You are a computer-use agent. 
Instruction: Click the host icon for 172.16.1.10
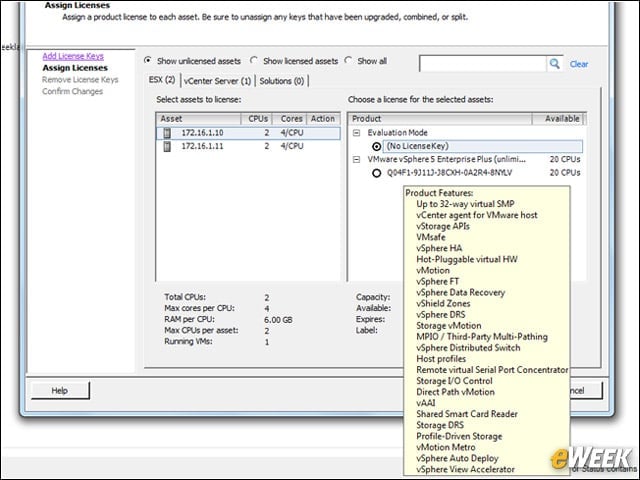[x=167, y=133]
